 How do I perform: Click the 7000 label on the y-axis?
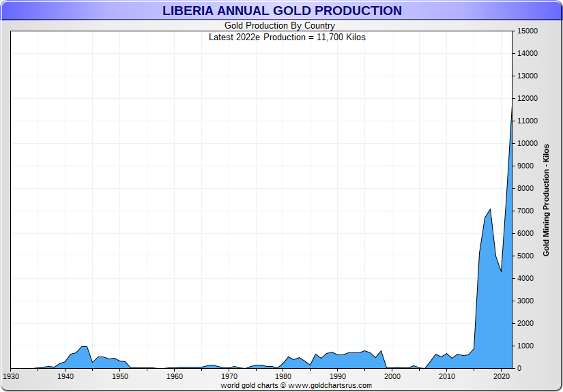[x=527, y=211]
